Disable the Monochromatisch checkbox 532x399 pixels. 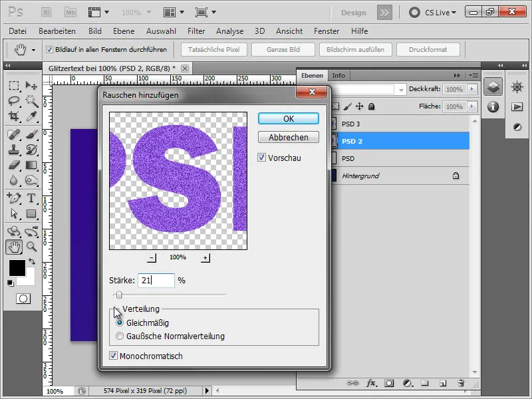click(x=113, y=356)
